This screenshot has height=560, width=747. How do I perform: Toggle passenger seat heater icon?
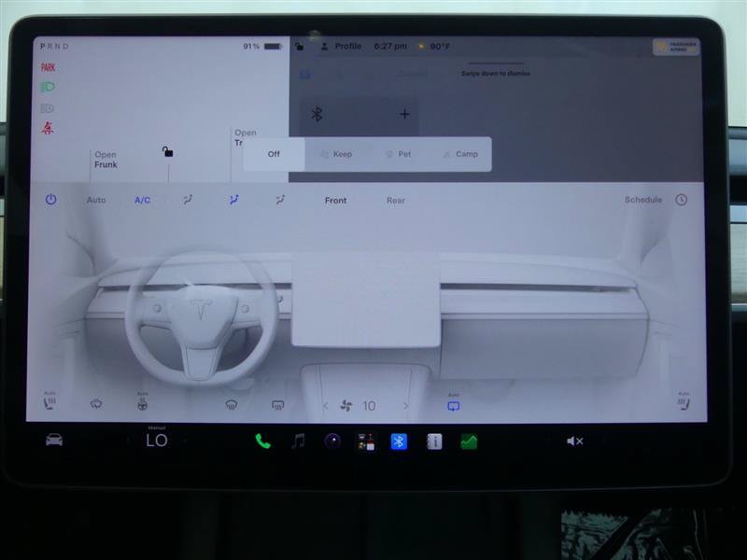[x=684, y=401]
